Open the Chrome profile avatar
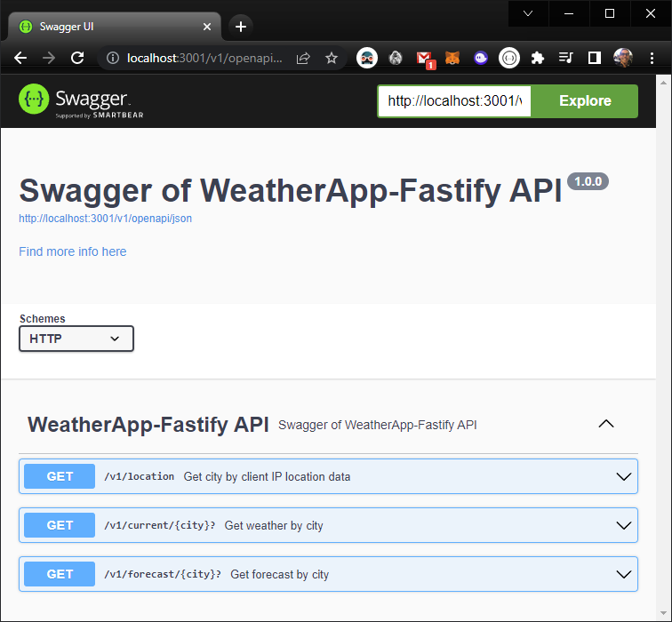 (623, 58)
